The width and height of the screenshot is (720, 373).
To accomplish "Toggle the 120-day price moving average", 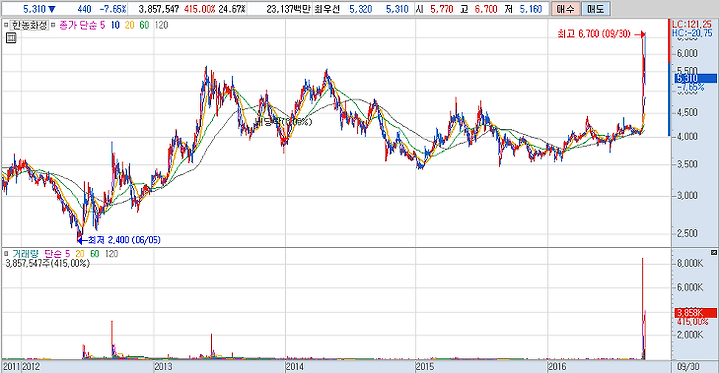I will click(162, 26).
